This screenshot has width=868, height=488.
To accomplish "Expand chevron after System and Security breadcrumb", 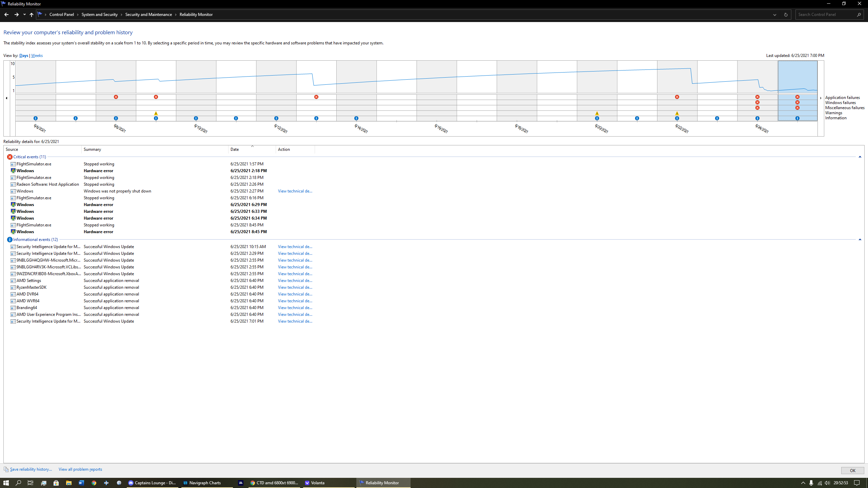I will tap(121, 15).
